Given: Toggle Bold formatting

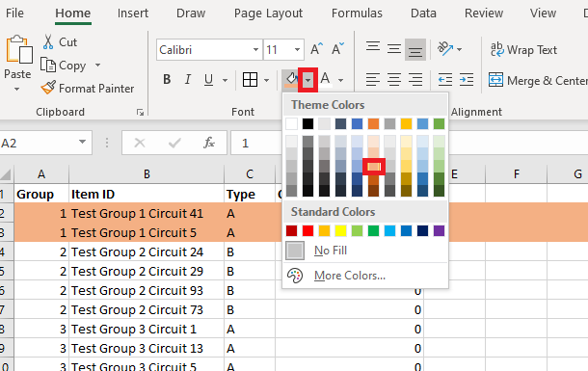Looking at the screenshot, I should pos(167,79).
